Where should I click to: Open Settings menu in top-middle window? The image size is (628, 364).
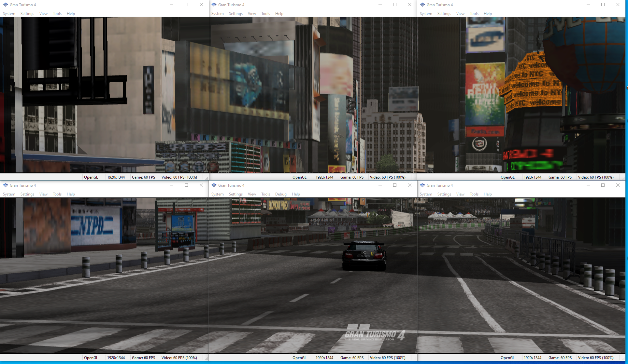(x=236, y=14)
